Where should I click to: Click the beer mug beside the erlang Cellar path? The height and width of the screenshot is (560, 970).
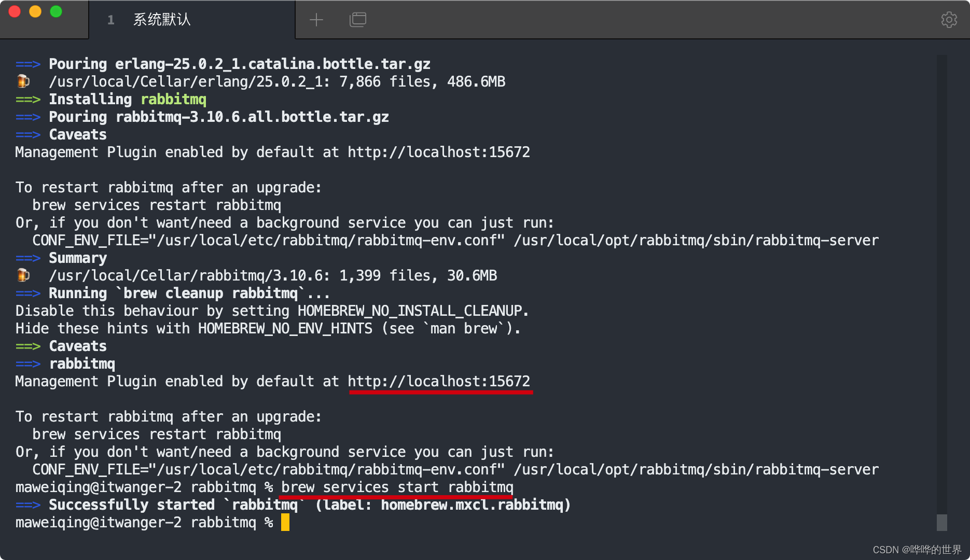23,81
